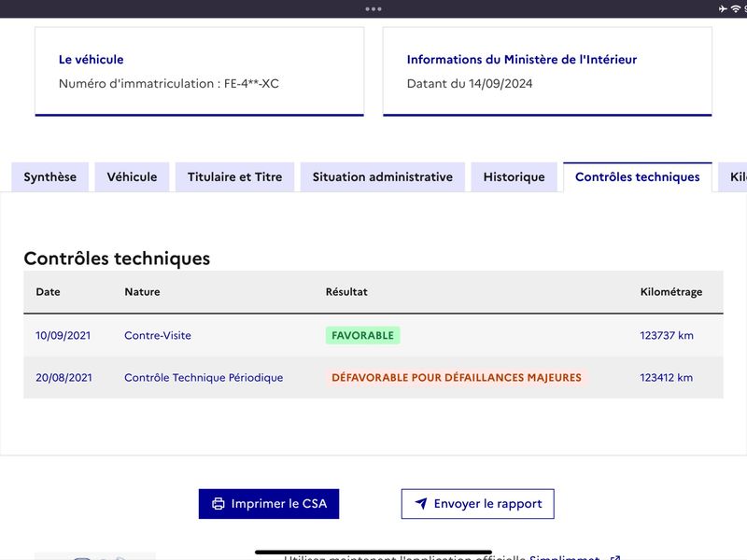The height and width of the screenshot is (560, 747).
Task: Switch to the Véhicule tab
Action: 132,177
